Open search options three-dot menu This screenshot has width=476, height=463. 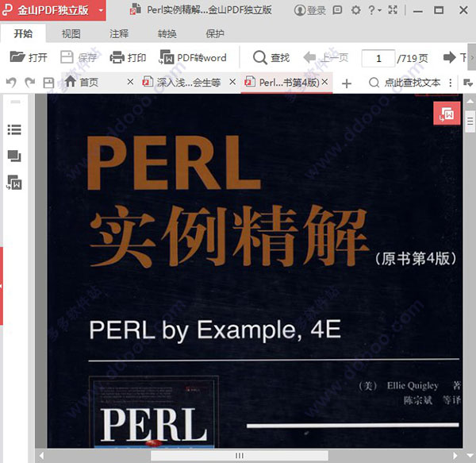pos(451,83)
